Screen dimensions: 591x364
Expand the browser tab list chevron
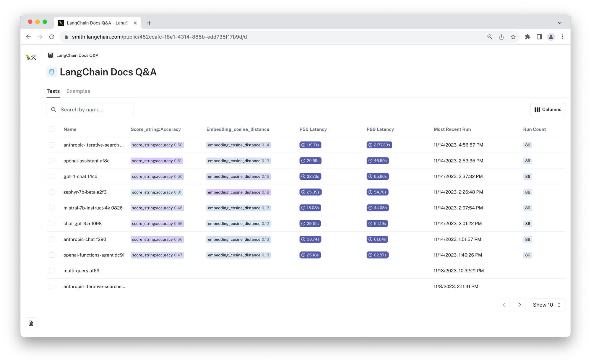[559, 23]
